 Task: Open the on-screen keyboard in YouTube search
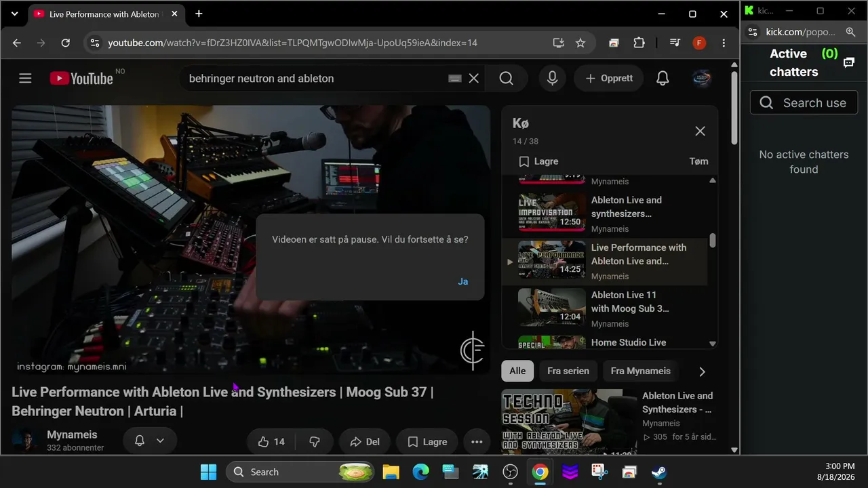455,79
